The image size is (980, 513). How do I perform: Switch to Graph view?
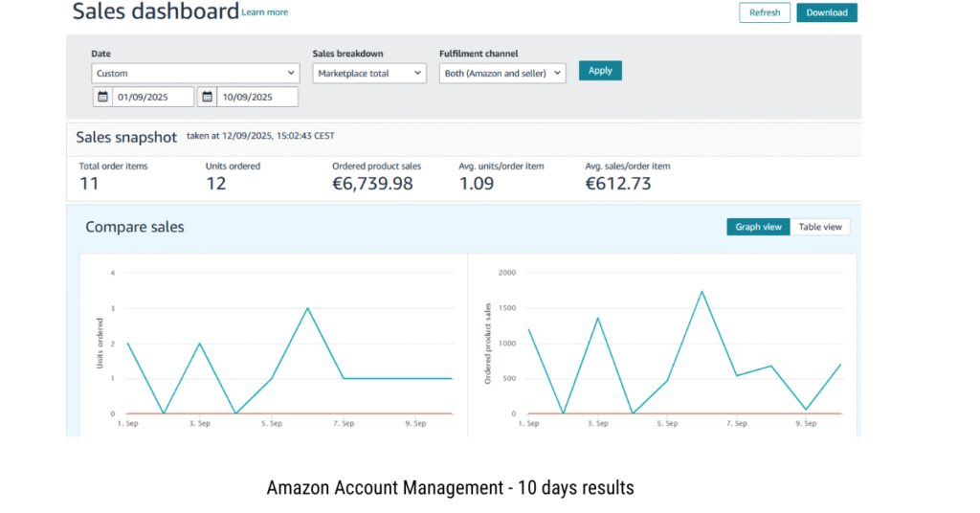[x=758, y=227]
